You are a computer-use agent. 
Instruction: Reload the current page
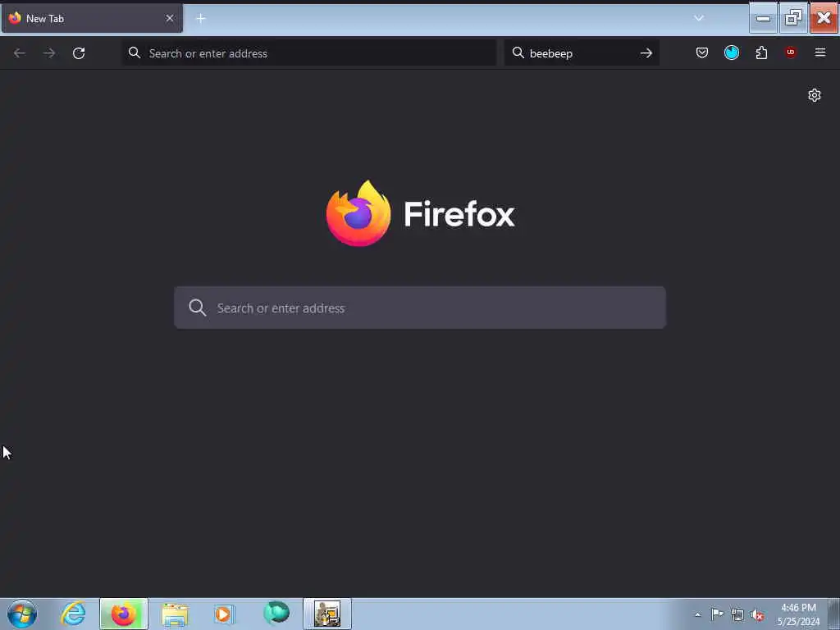(79, 53)
